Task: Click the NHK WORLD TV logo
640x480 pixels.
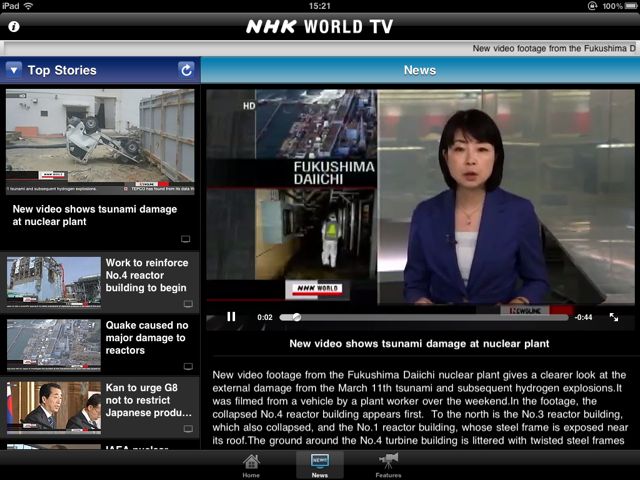Action: 320,27
